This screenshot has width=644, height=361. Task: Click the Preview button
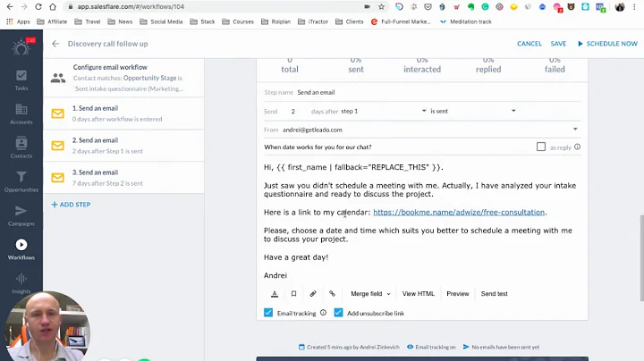click(458, 294)
